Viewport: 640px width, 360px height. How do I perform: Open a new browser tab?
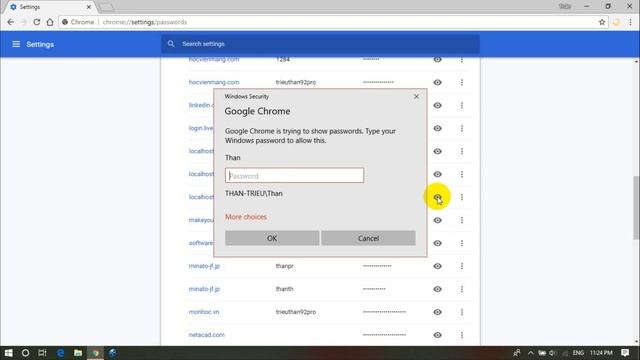tap(106, 7)
